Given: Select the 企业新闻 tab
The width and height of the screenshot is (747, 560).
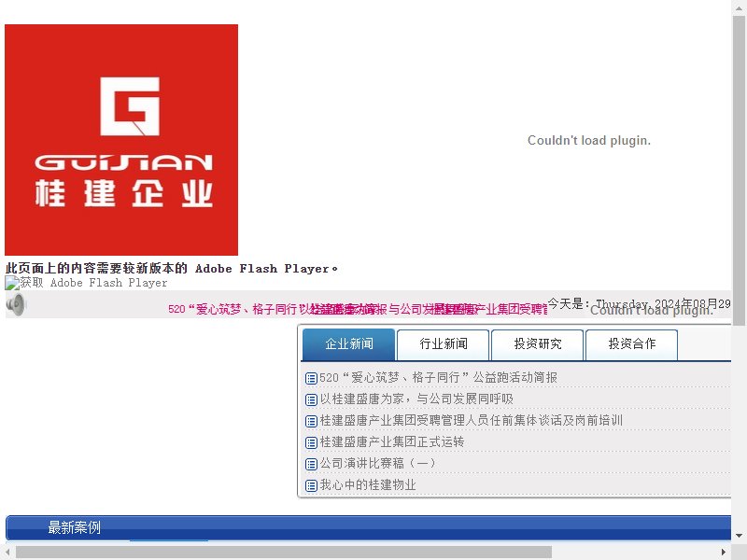Looking at the screenshot, I should (x=348, y=344).
